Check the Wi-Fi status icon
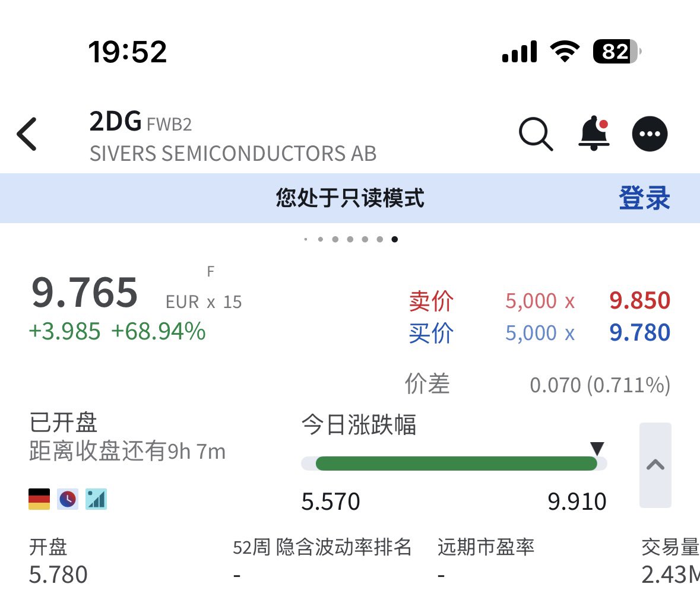The height and width of the screenshot is (600, 700). point(565,51)
